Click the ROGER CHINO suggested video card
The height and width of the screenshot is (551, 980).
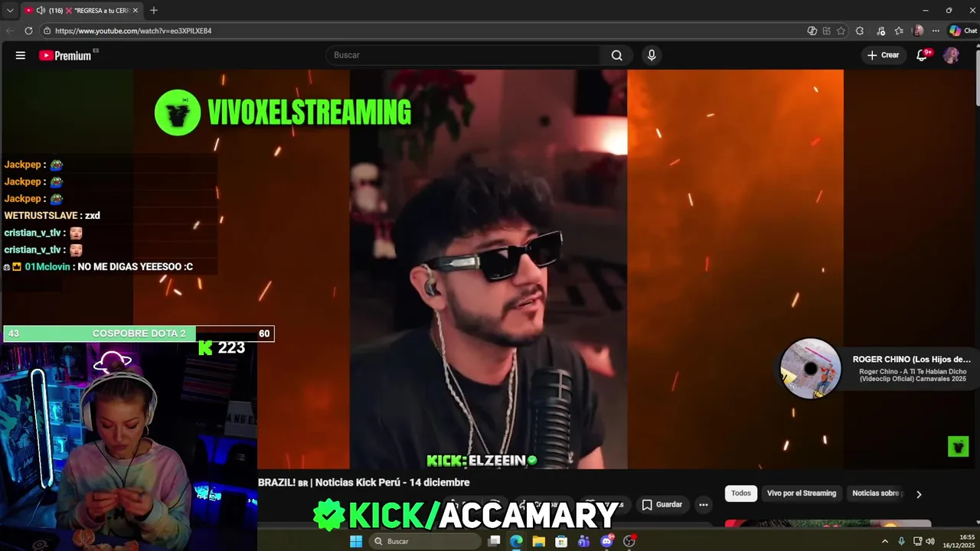click(877, 368)
